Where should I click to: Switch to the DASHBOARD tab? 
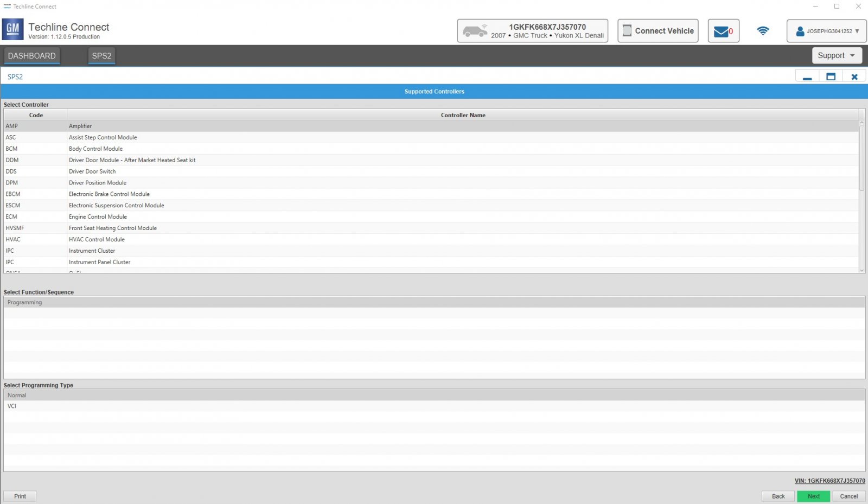pyautogui.click(x=32, y=56)
